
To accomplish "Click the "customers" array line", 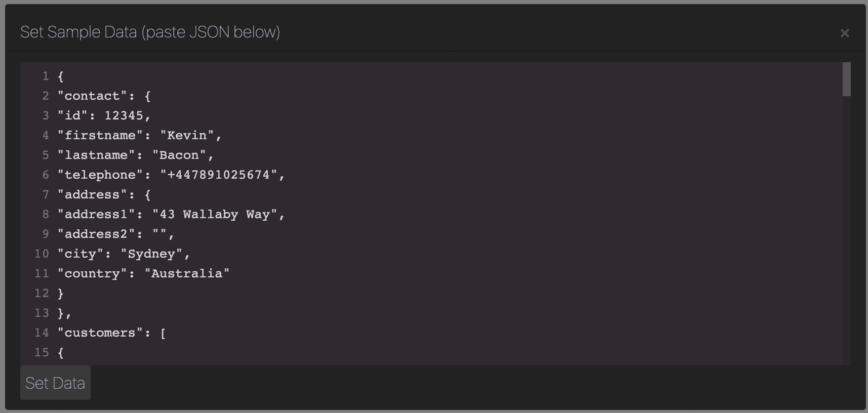I will [x=111, y=333].
